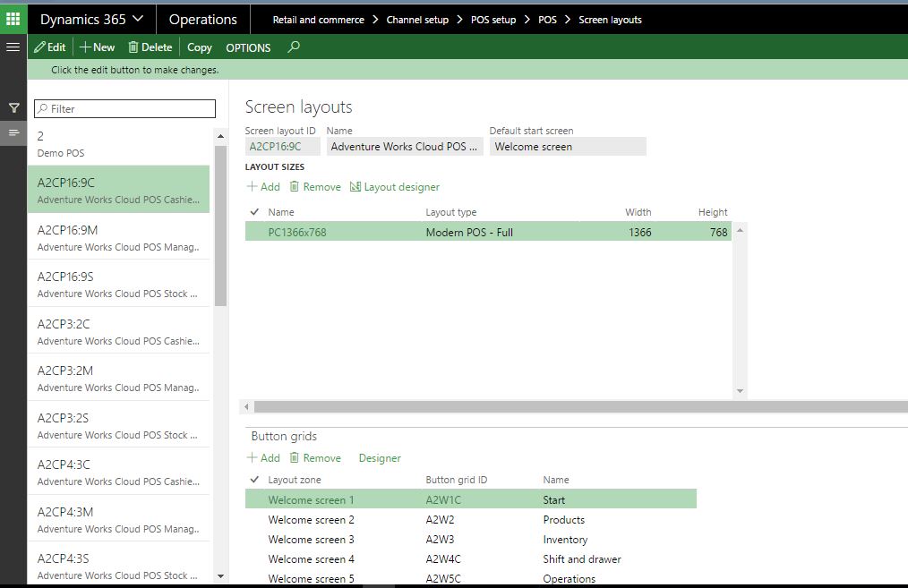Open the button grid Designer
Viewport: 908px width, 588px height.
(380, 458)
